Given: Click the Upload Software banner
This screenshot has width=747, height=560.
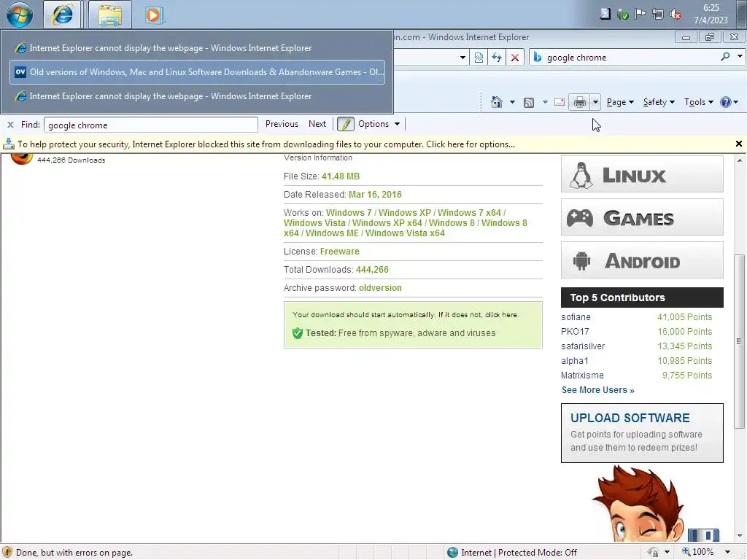Looking at the screenshot, I should pos(642,433).
